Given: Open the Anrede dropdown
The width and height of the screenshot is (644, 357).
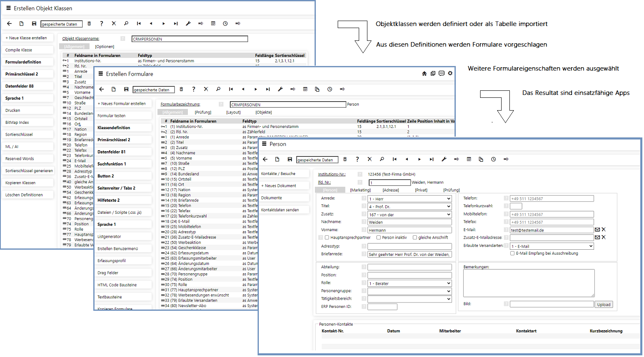Looking at the screenshot, I should click(x=410, y=199).
